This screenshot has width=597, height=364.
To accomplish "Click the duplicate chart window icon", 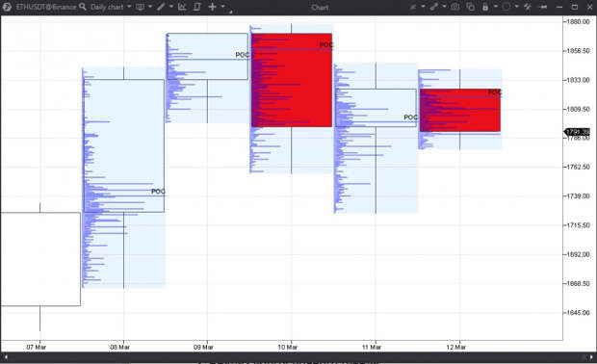I will click(x=471, y=7).
